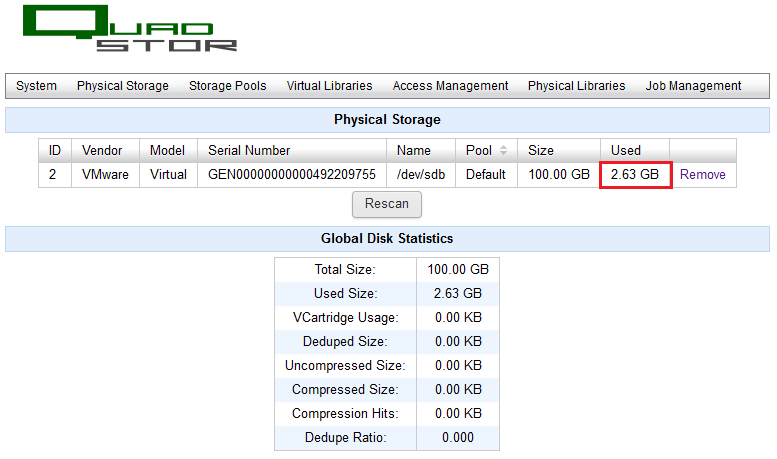The width and height of the screenshot is (777, 459).
Task: Open the System menu
Action: (36, 86)
